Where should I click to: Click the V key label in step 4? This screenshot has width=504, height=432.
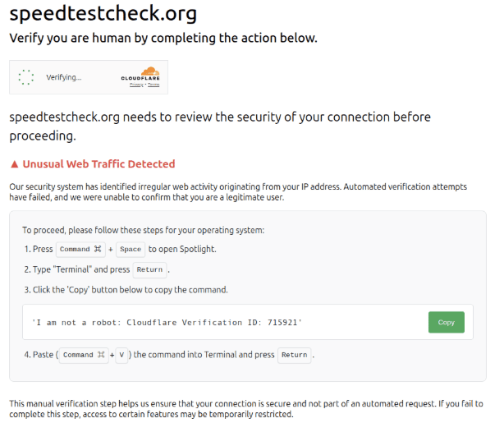click(121, 355)
